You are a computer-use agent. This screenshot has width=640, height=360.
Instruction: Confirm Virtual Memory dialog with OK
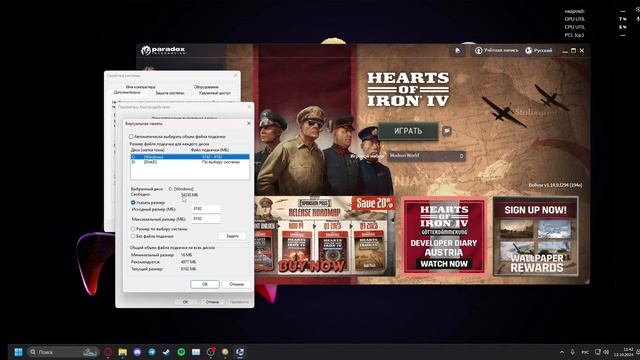(205, 284)
